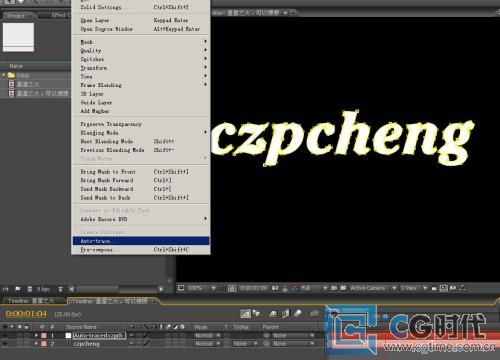Click the shy switch of layer 1

pyautogui.click(x=132, y=335)
